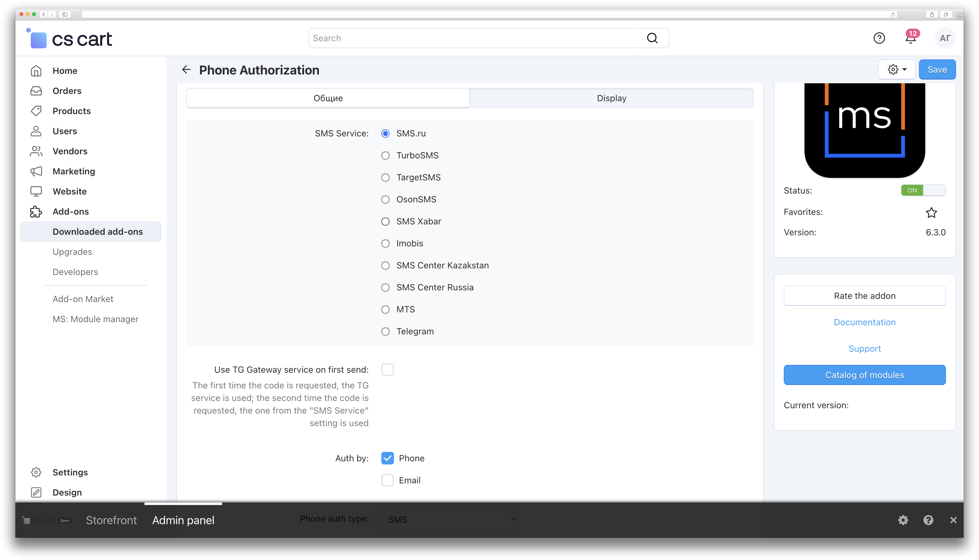The width and height of the screenshot is (979, 560).
Task: Add addon to favorites with star icon
Action: [931, 212]
